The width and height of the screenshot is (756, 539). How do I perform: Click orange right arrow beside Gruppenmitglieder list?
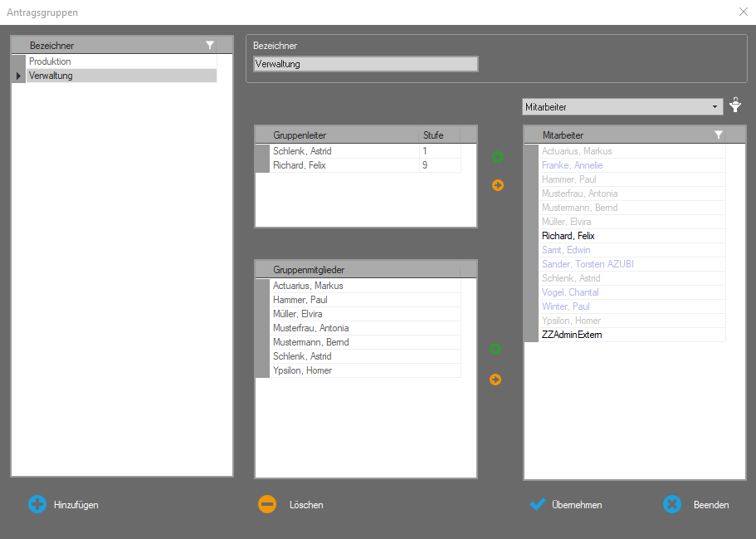tap(495, 380)
